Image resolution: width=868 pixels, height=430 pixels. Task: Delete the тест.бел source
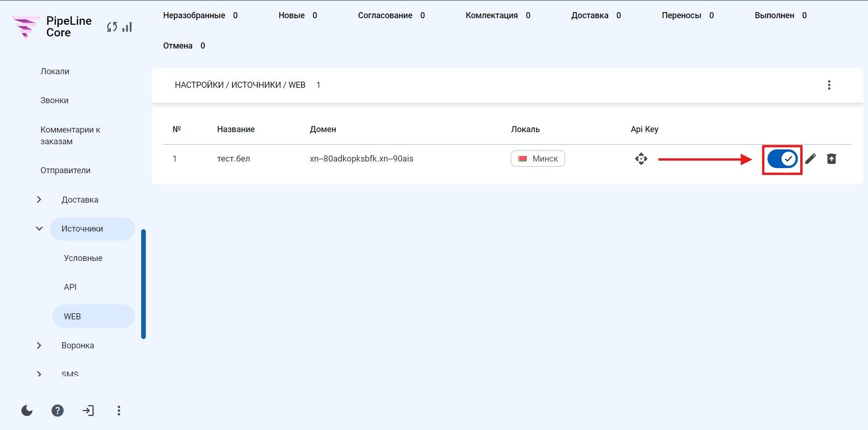click(832, 159)
